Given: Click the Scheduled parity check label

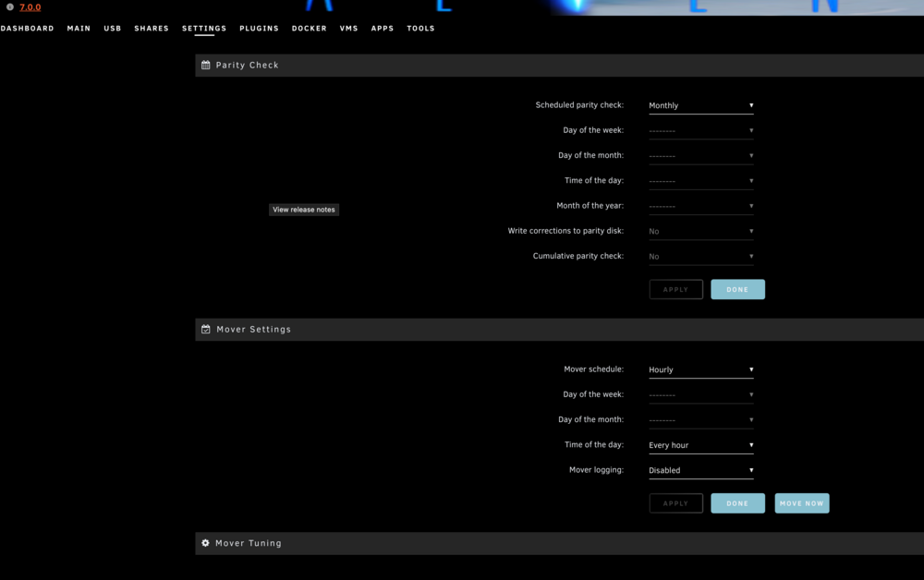Looking at the screenshot, I should point(579,104).
